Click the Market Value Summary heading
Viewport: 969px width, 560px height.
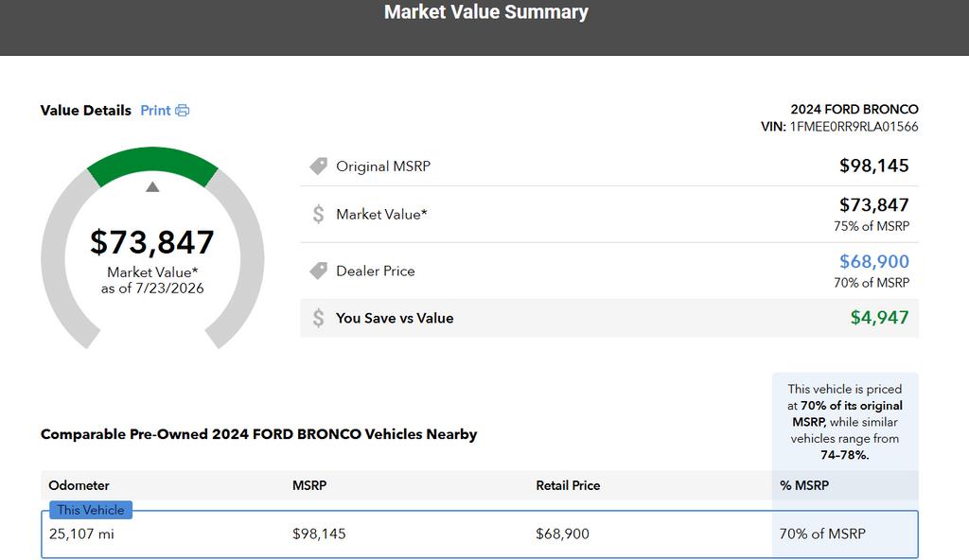coord(485,11)
